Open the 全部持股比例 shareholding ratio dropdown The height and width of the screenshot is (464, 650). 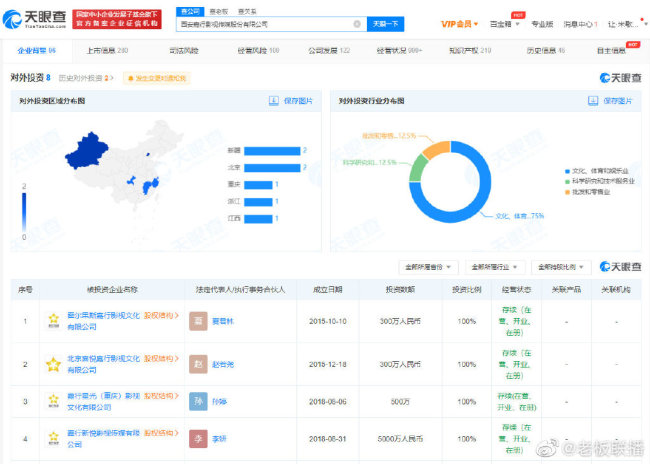(x=561, y=267)
